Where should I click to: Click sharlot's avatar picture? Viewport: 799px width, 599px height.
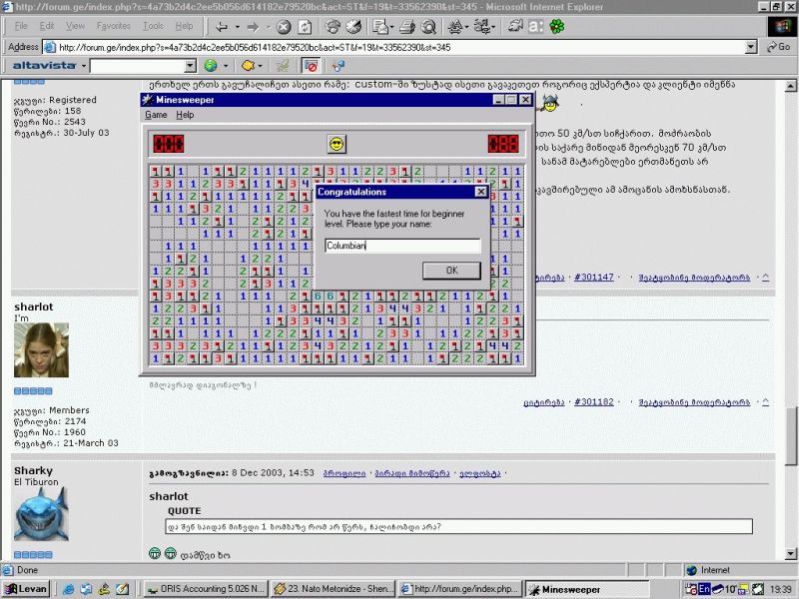coord(41,350)
